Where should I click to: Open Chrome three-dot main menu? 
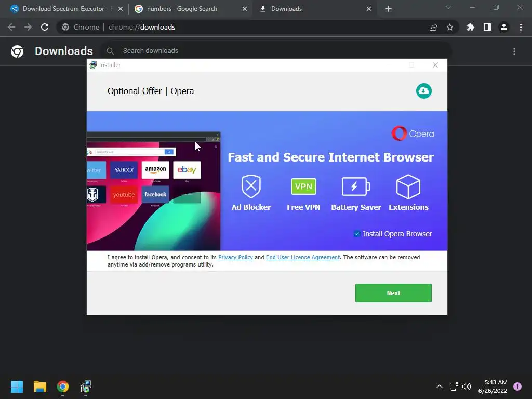point(521,27)
